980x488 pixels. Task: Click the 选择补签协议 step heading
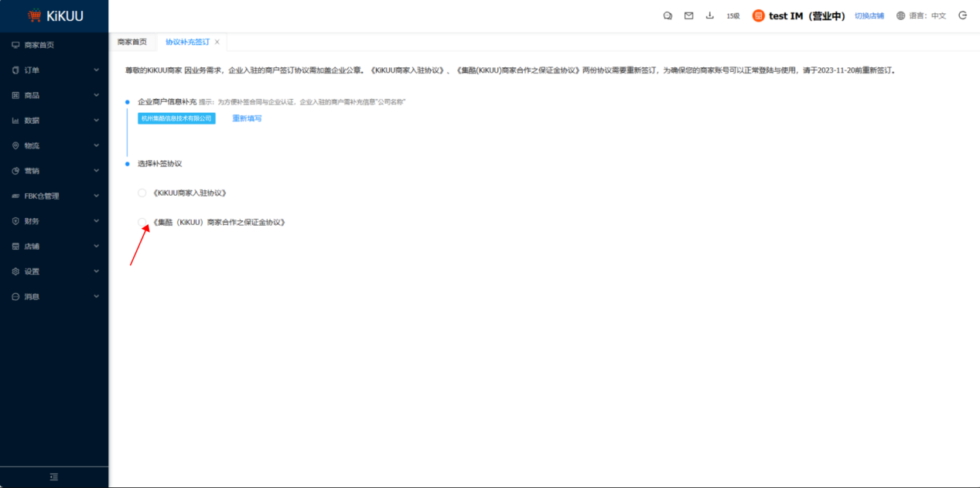tap(159, 164)
